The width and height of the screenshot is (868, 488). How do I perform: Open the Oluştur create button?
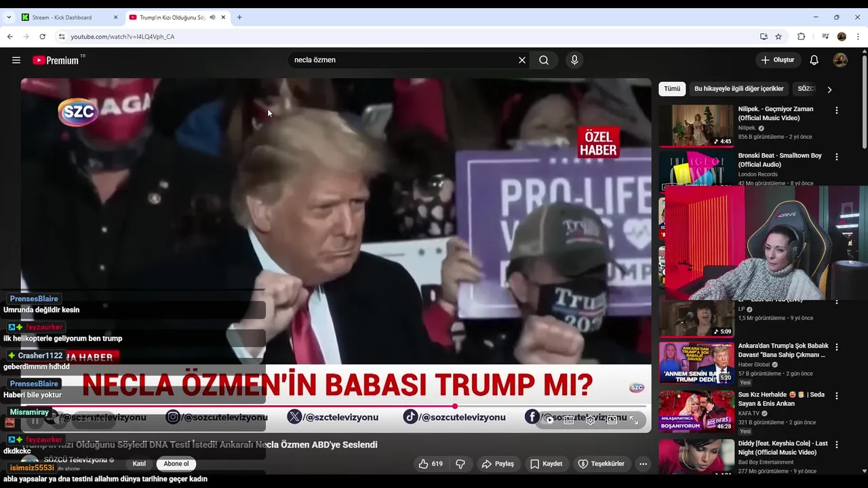tap(778, 60)
